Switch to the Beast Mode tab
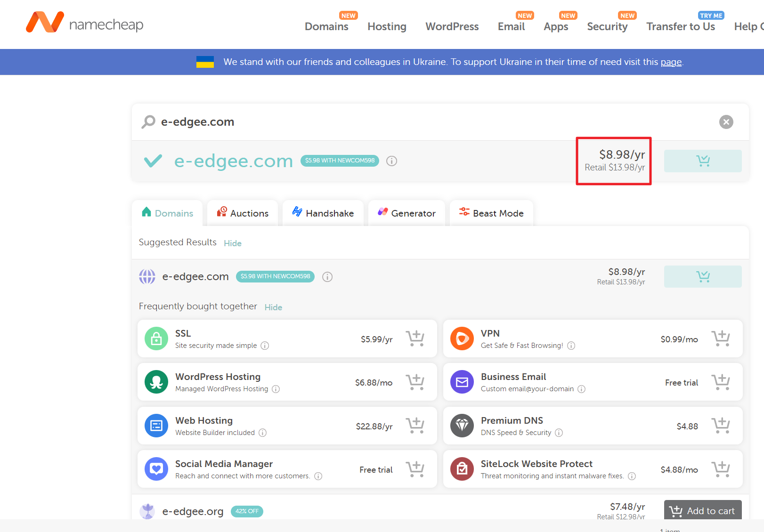The image size is (764, 532). 491,213
